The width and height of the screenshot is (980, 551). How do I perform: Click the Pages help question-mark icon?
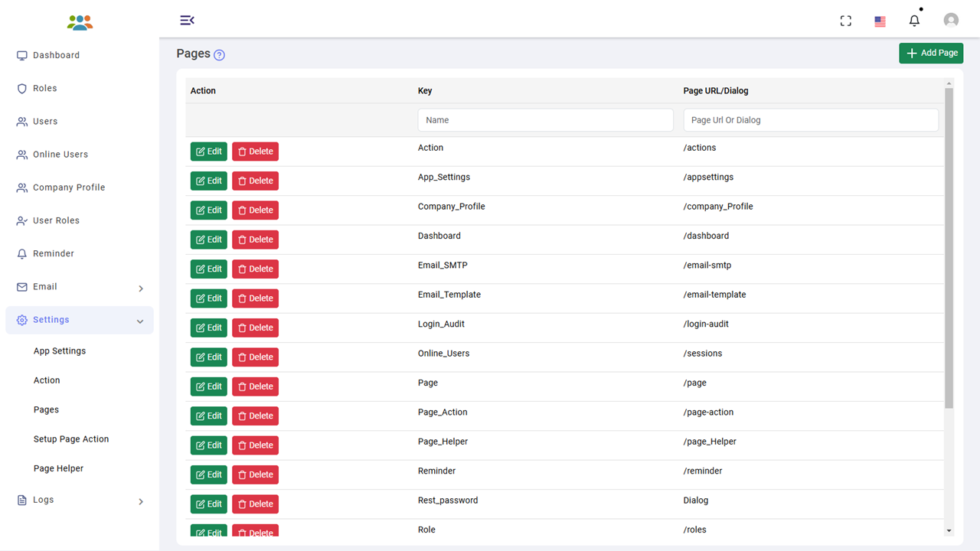[219, 54]
